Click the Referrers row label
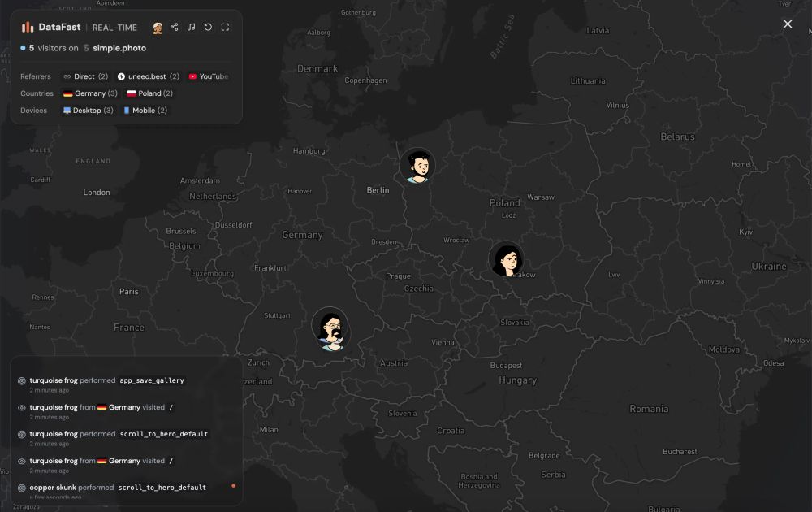The width and height of the screenshot is (812, 512). pos(36,76)
